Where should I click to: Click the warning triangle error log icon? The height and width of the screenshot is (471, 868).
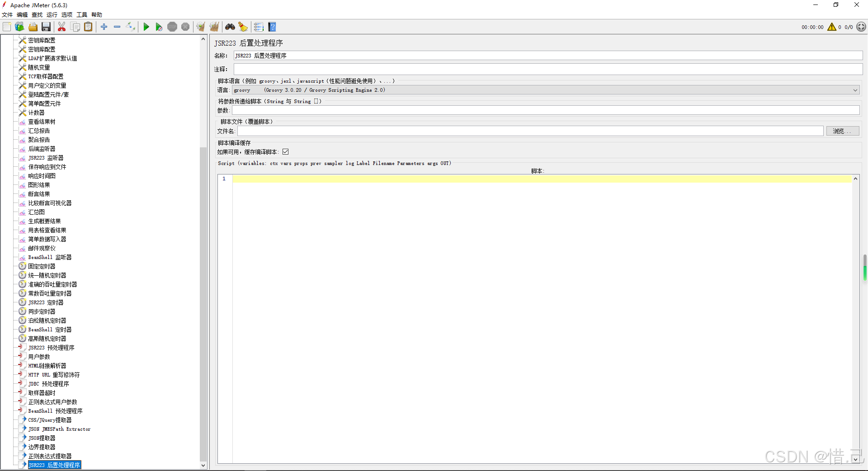coord(831,27)
